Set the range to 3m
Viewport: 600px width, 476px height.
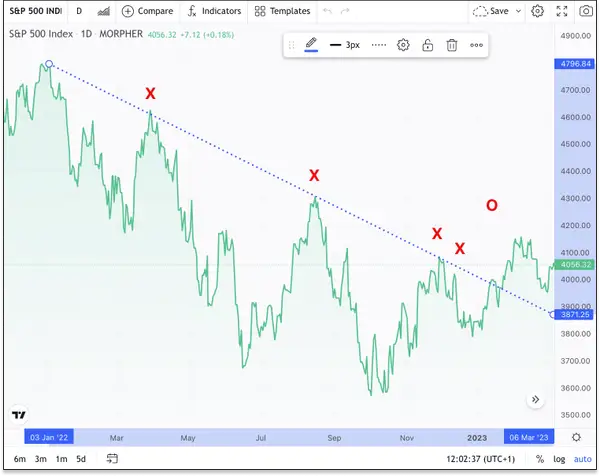point(41,459)
